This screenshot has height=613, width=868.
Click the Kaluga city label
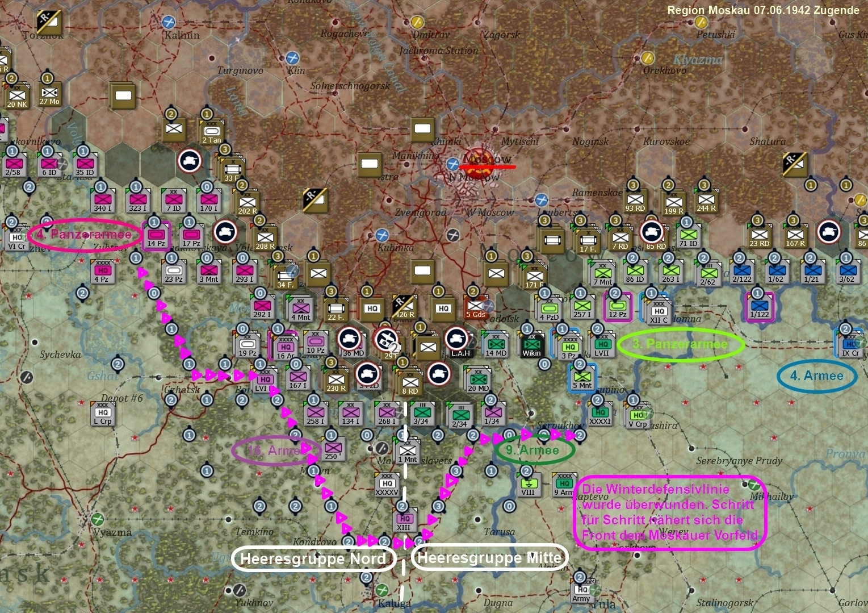point(394,603)
